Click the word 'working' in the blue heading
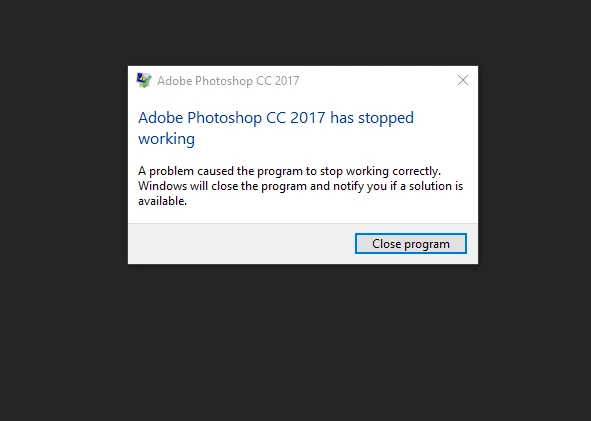Screen dimensions: 591x421 (166, 139)
